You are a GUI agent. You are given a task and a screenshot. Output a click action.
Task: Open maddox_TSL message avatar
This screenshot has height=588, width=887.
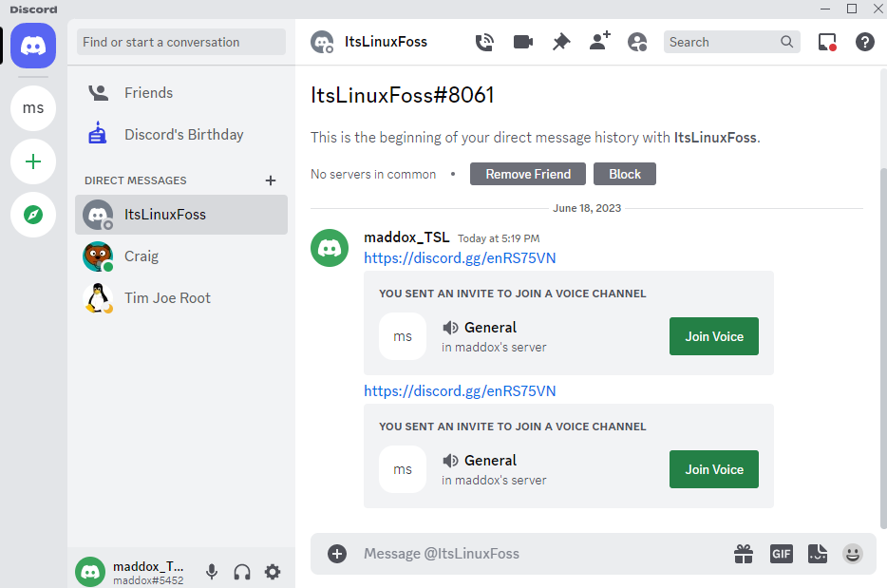[x=330, y=248]
